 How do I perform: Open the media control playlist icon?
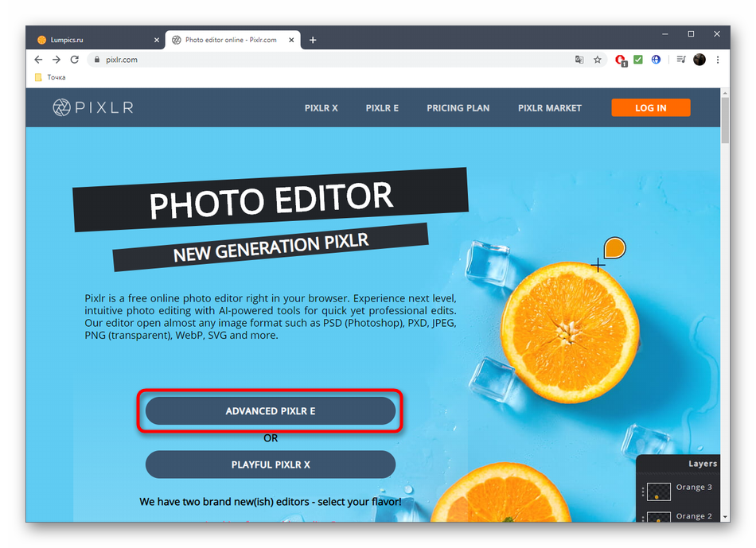pyautogui.click(x=680, y=60)
